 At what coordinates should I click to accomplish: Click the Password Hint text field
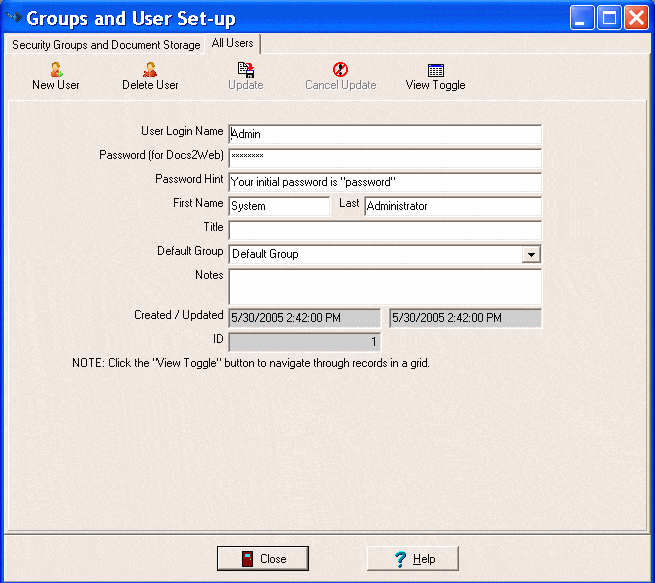click(x=384, y=182)
